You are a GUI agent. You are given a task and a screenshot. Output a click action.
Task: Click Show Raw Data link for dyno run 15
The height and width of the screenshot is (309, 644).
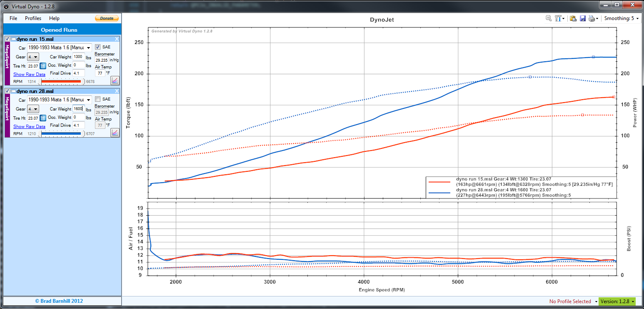[x=29, y=74]
